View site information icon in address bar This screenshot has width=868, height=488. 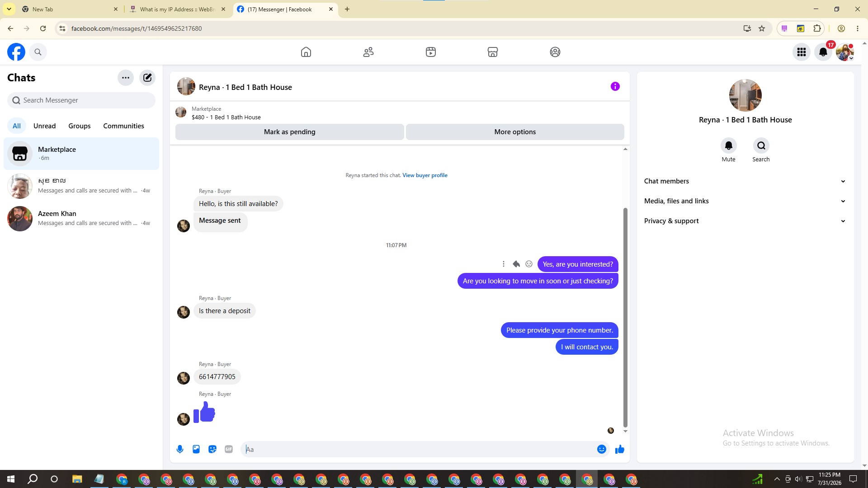[62, 28]
